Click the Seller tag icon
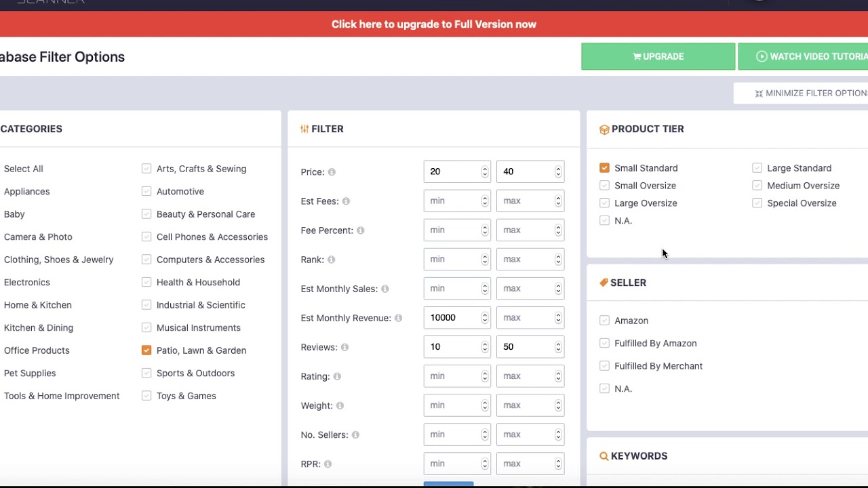 pyautogui.click(x=604, y=283)
